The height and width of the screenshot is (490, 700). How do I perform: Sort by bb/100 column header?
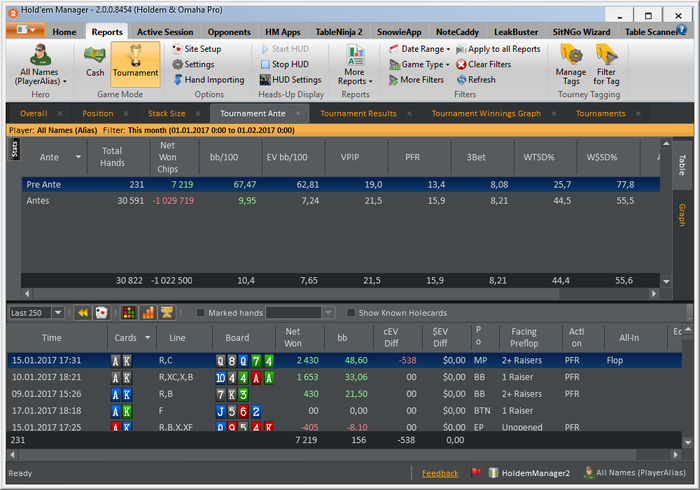click(x=224, y=157)
